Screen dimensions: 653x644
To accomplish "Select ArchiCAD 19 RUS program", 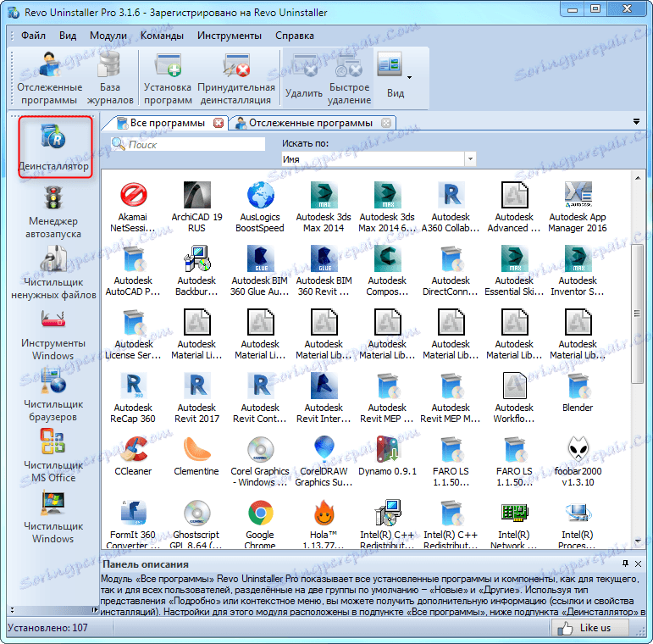I will pos(196,207).
